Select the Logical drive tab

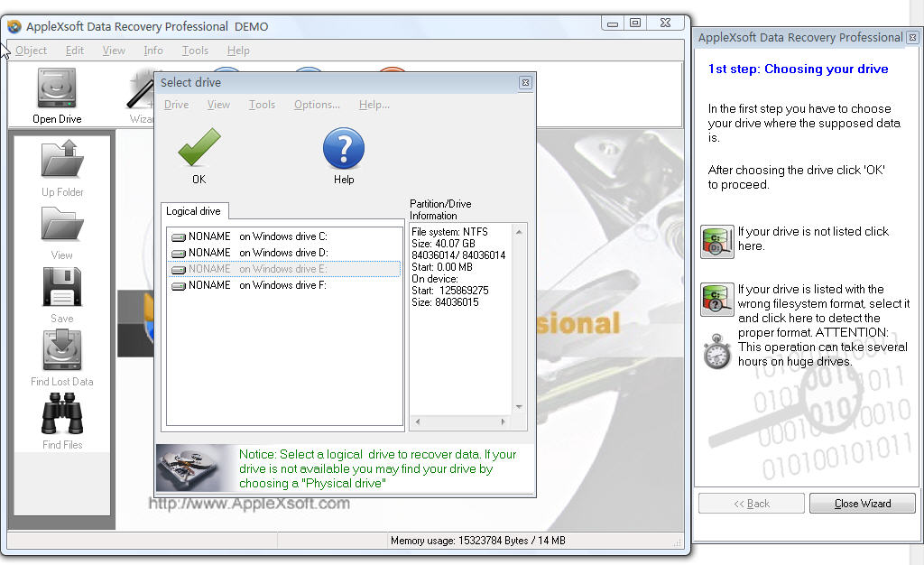[x=193, y=211]
